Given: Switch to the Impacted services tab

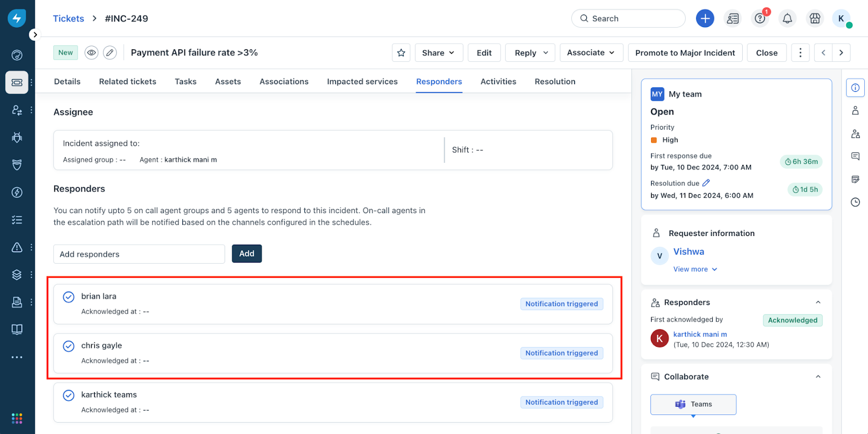Looking at the screenshot, I should point(362,81).
